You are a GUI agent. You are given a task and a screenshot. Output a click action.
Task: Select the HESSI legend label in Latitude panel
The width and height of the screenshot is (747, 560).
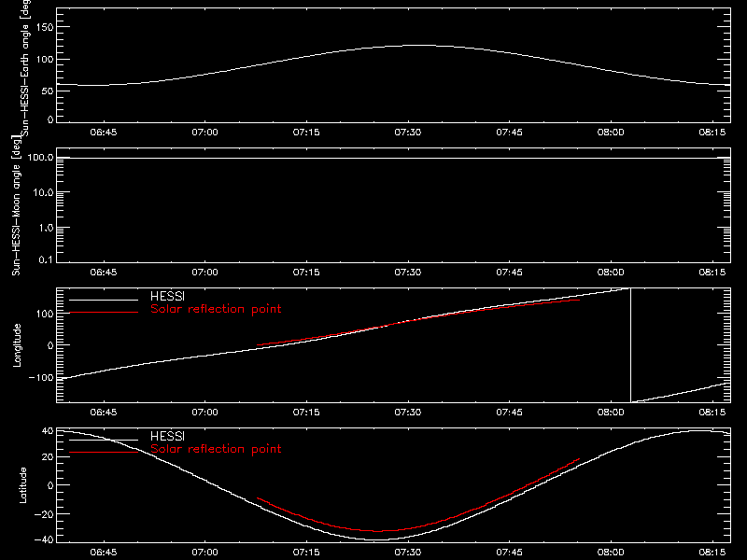click(x=167, y=436)
